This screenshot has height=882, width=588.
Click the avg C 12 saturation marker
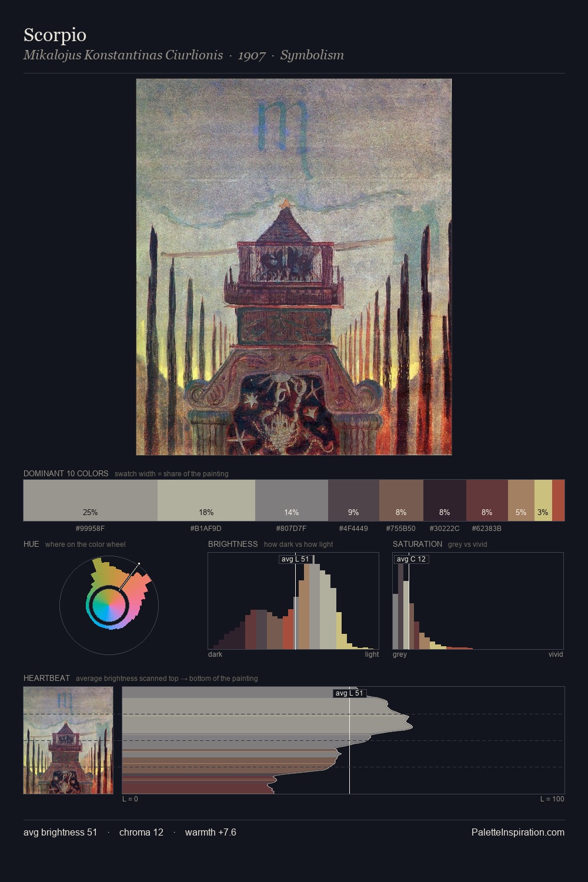[411, 559]
